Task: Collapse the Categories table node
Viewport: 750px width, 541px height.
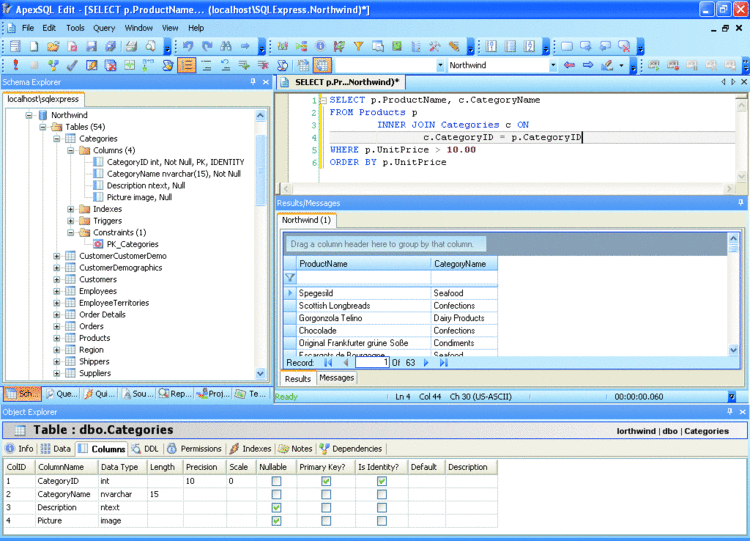Action: click(57, 139)
